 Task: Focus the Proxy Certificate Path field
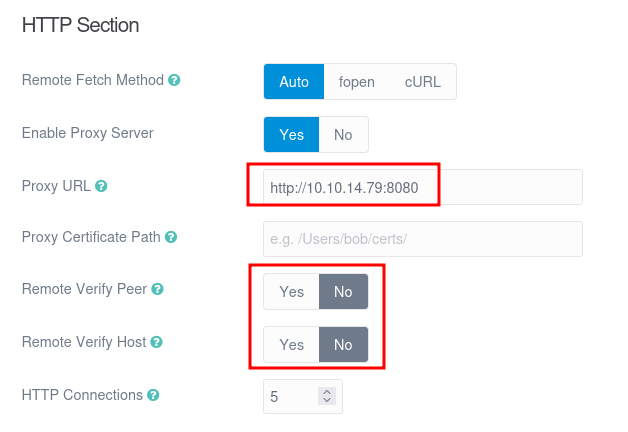(x=422, y=239)
